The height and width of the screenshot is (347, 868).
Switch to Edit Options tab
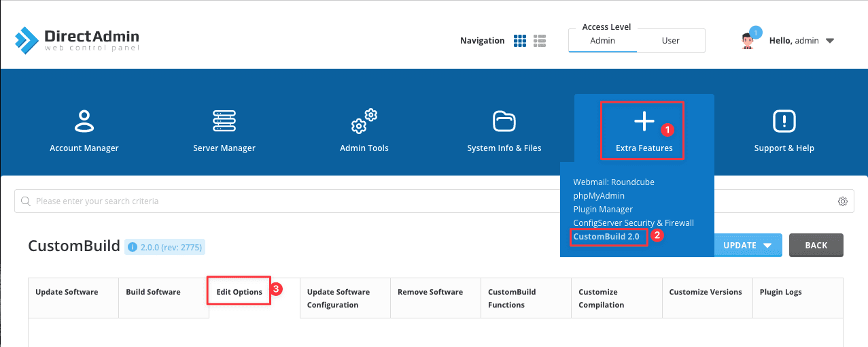[239, 292]
